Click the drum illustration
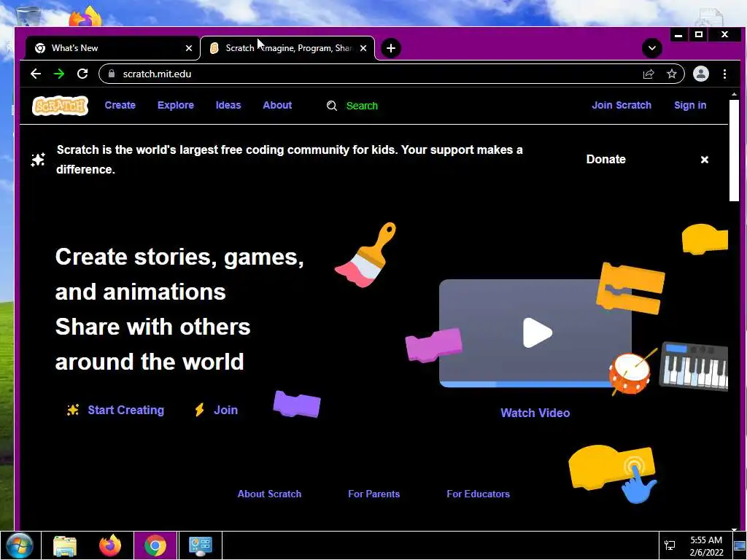This screenshot has width=747, height=560. (630, 373)
